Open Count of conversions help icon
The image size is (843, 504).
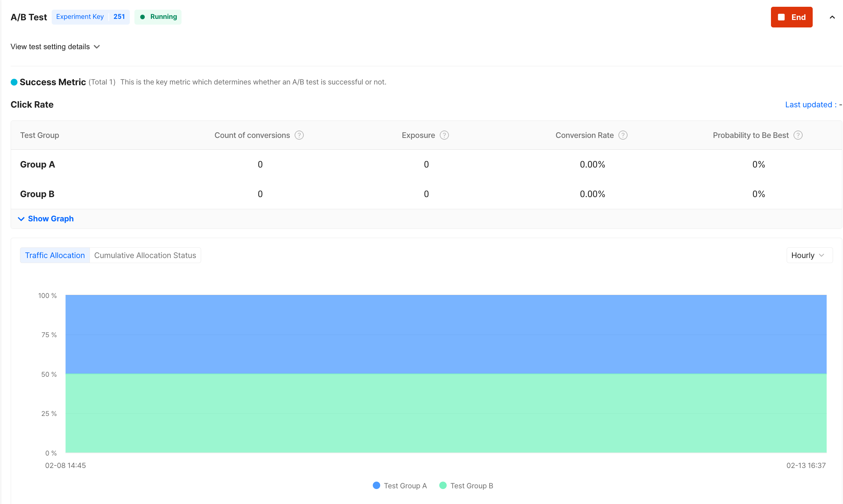(299, 135)
